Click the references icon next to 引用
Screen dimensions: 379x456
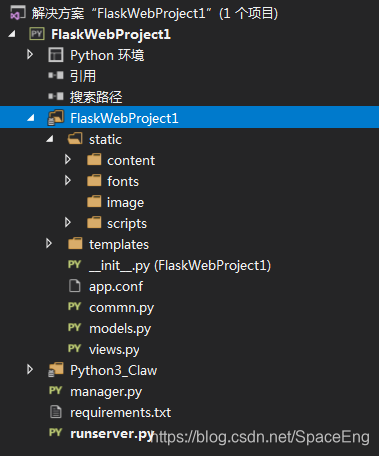coord(56,75)
